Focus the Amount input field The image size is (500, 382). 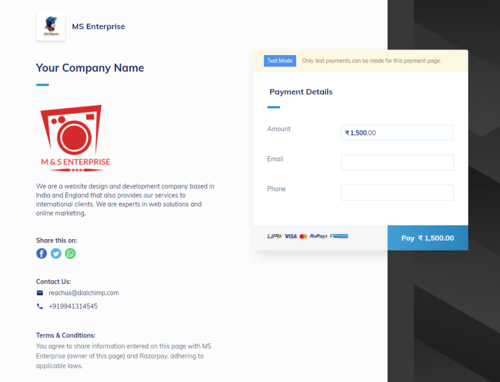[x=397, y=133]
